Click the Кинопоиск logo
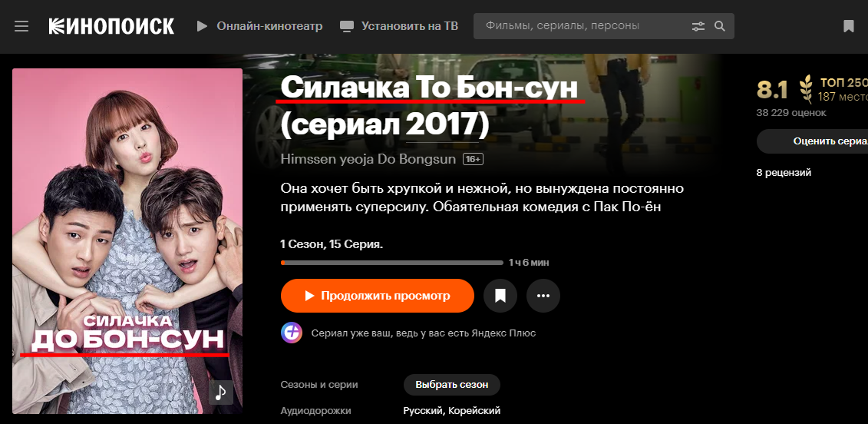The image size is (868, 424). coord(111,26)
